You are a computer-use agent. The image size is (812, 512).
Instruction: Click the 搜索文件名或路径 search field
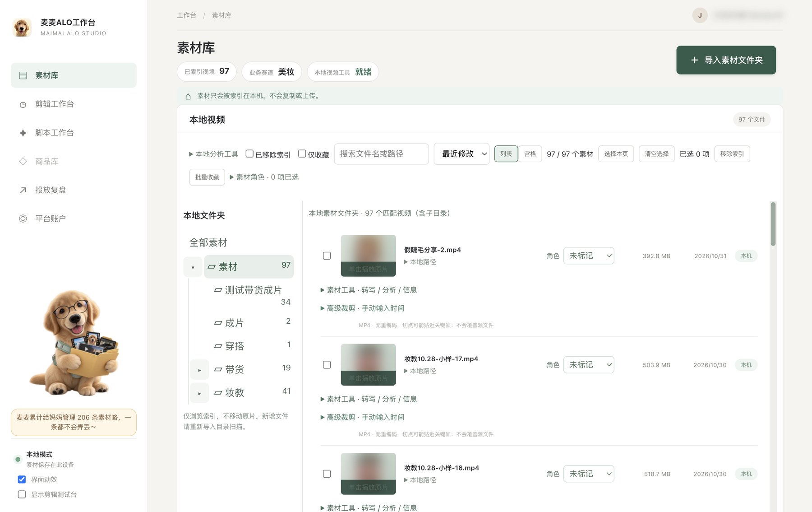[382, 154]
